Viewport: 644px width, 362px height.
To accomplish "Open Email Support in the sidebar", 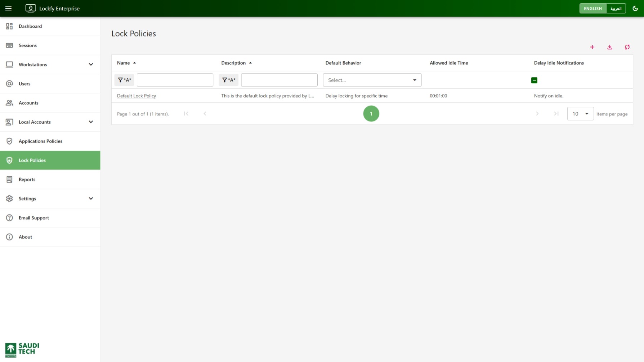I will (50, 218).
